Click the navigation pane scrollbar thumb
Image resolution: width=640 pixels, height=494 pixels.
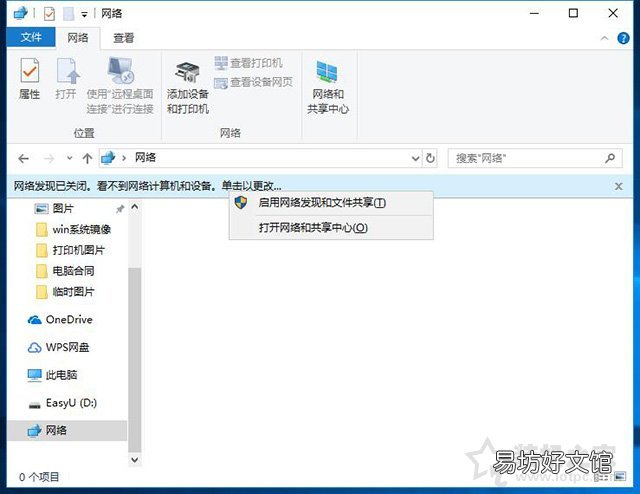135,359
